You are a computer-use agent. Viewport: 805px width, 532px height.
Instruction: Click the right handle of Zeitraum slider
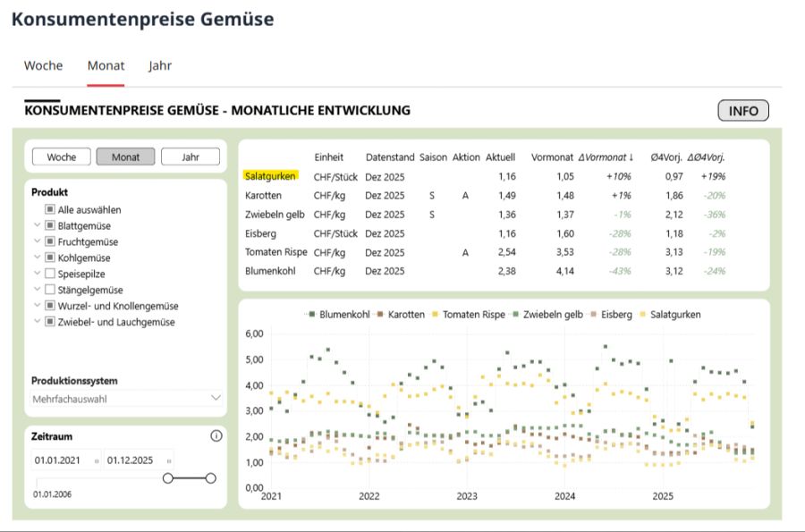pos(211,478)
